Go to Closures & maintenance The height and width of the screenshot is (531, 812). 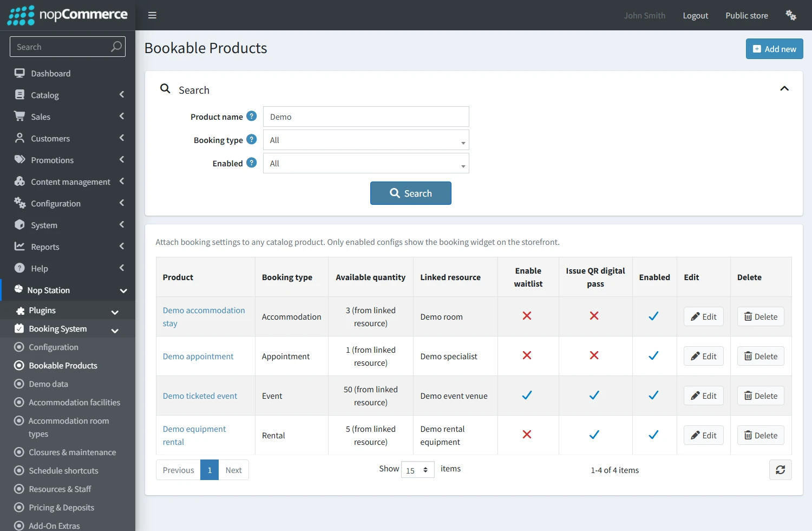click(72, 452)
